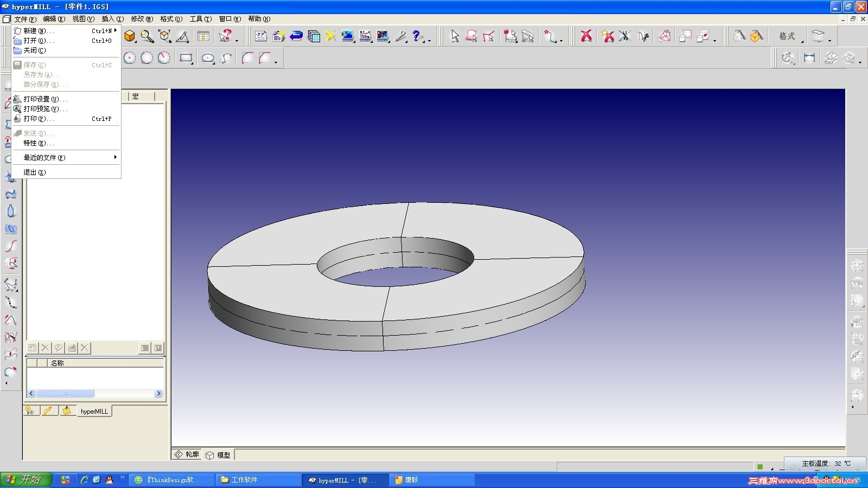The height and width of the screenshot is (488, 868).
Task: Click the red wireframe mesh icon
Action: [x=665, y=36]
